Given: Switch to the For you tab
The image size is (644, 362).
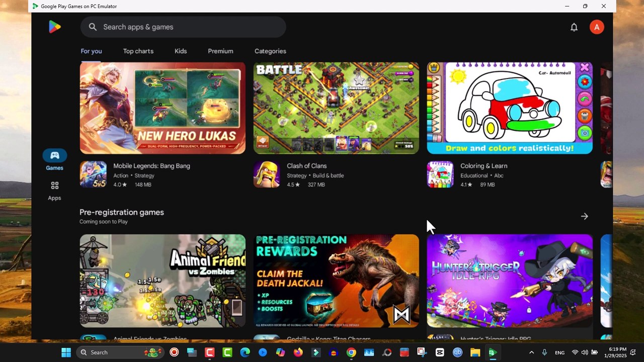Looking at the screenshot, I should [91, 51].
